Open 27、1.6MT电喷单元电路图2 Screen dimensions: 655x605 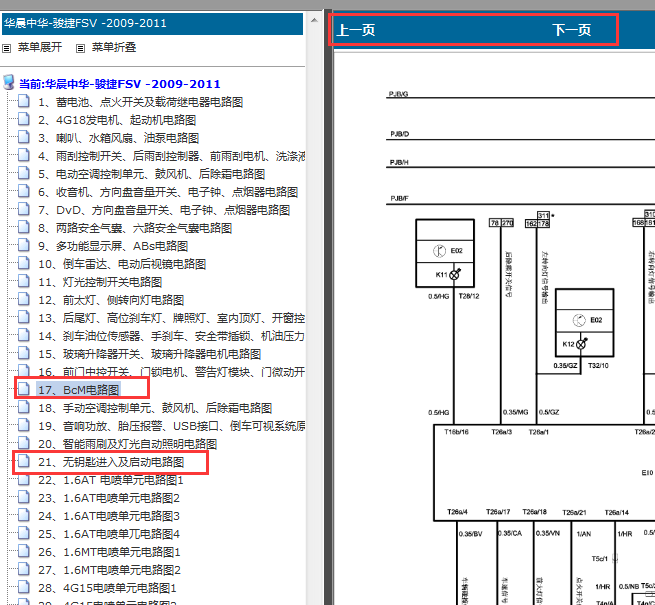tap(109, 569)
